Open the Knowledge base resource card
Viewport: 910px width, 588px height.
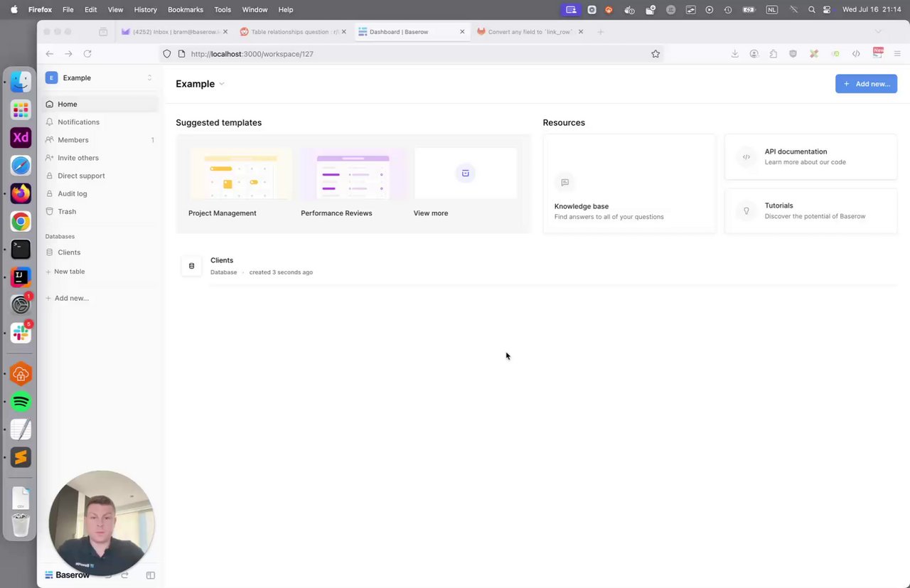(x=629, y=183)
